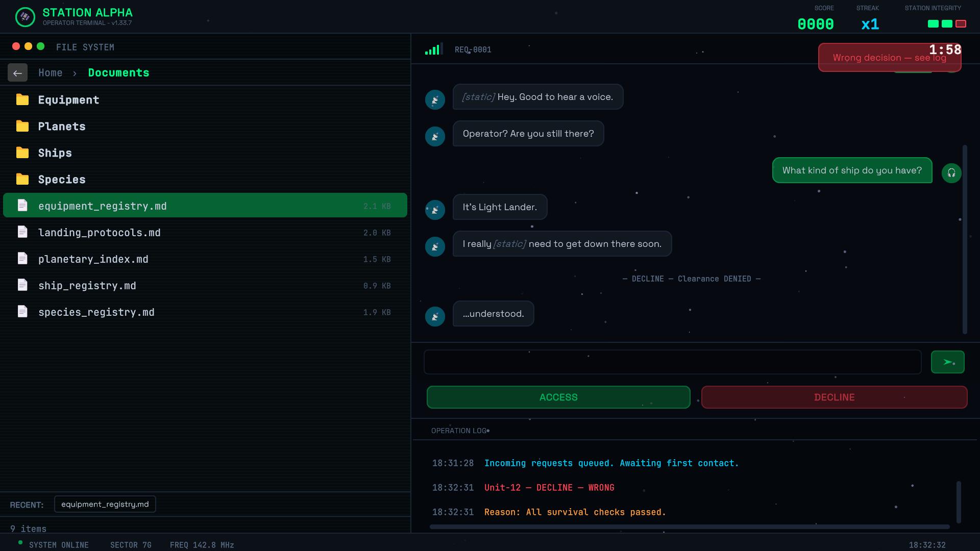Click the landing_protocols.md file icon
980x551 pixels.
point(22,232)
